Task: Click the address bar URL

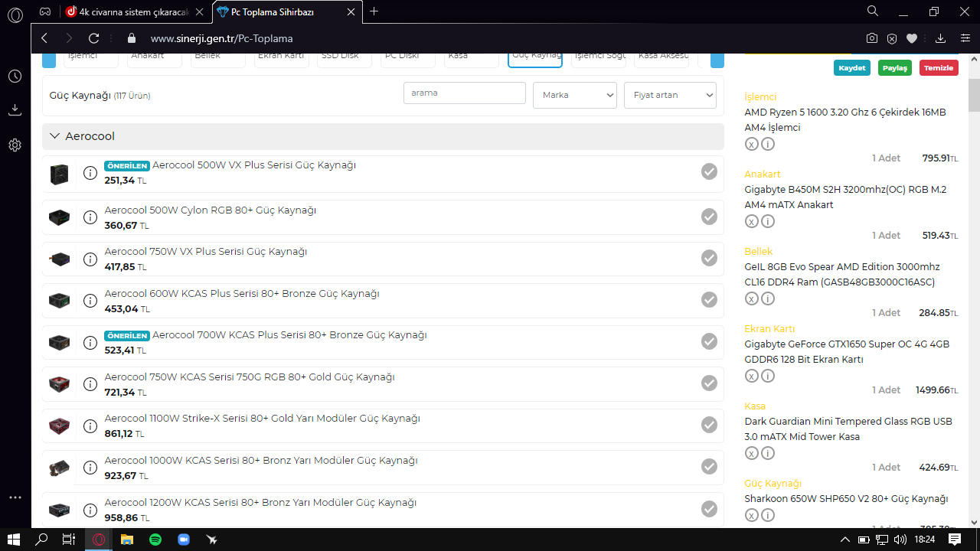Action: tap(221, 38)
